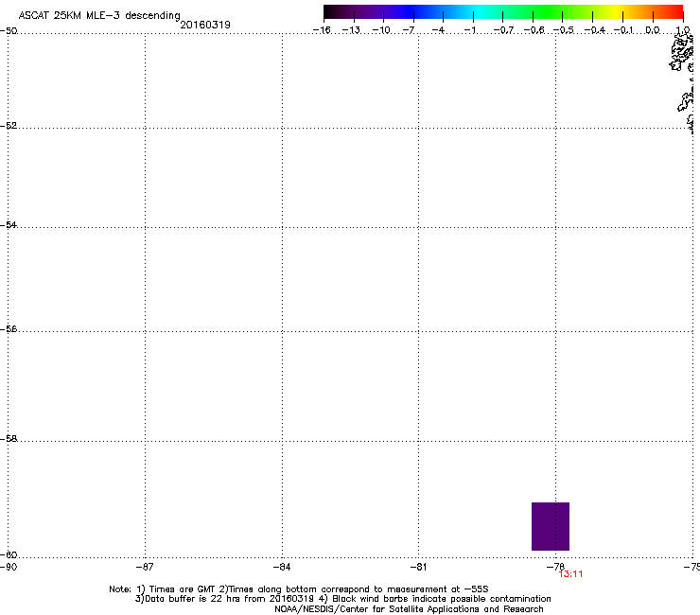Click the '-0.7' color bar label

(x=503, y=30)
